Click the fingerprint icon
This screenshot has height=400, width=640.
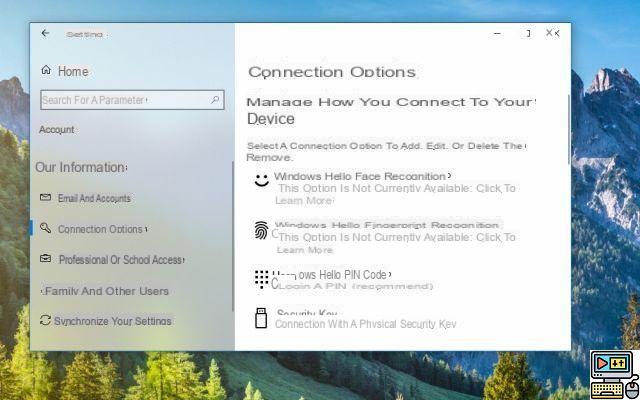click(261, 231)
